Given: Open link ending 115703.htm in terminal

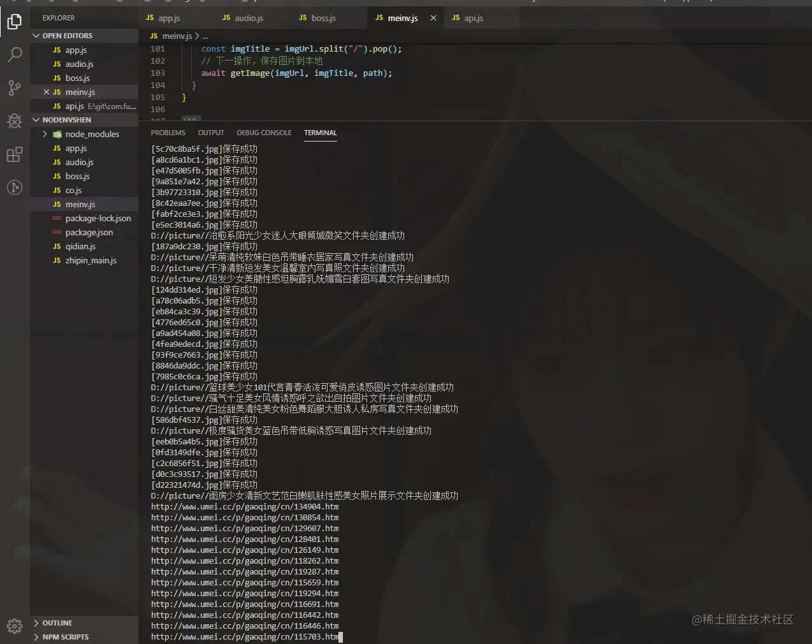Looking at the screenshot, I should point(245,637).
